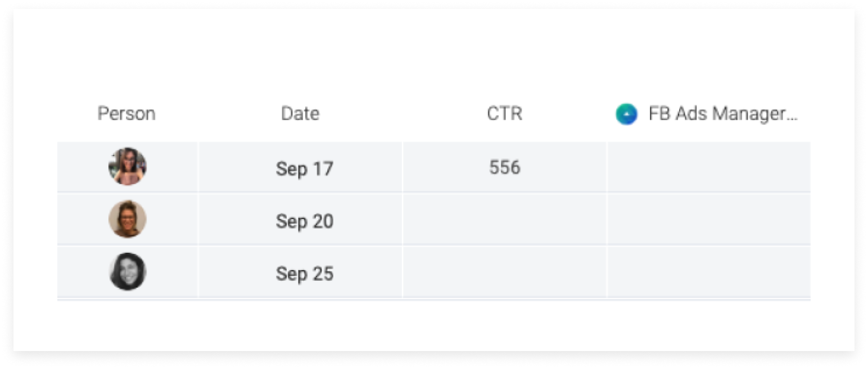Click the FB Ads Manager cell for Sep 25
Viewport: 868px width, 369px height.
pos(709,272)
